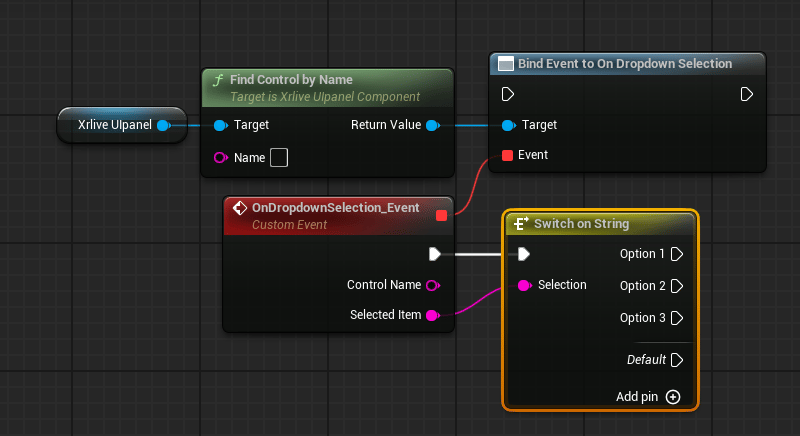
Task: Click the exec output pin on Bind Event node
Action: pos(746,94)
